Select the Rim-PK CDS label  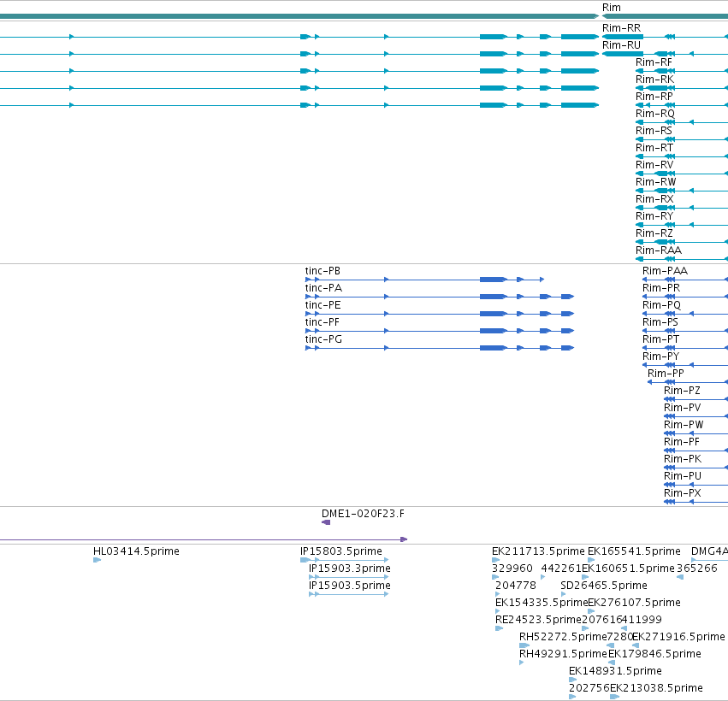683,459
